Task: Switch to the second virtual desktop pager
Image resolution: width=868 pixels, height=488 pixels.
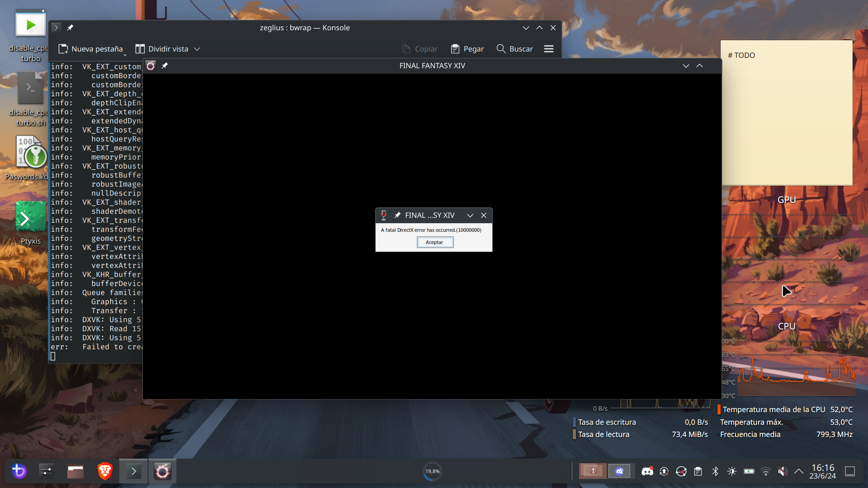Action: click(x=619, y=471)
